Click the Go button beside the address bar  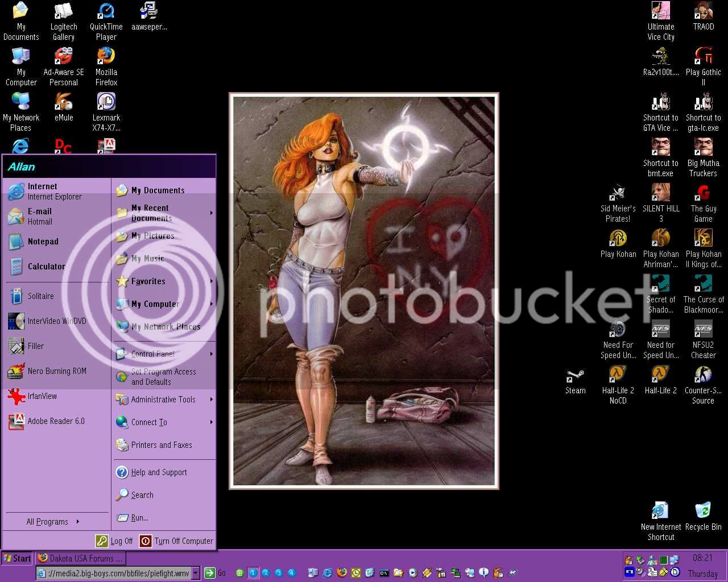pos(215,573)
